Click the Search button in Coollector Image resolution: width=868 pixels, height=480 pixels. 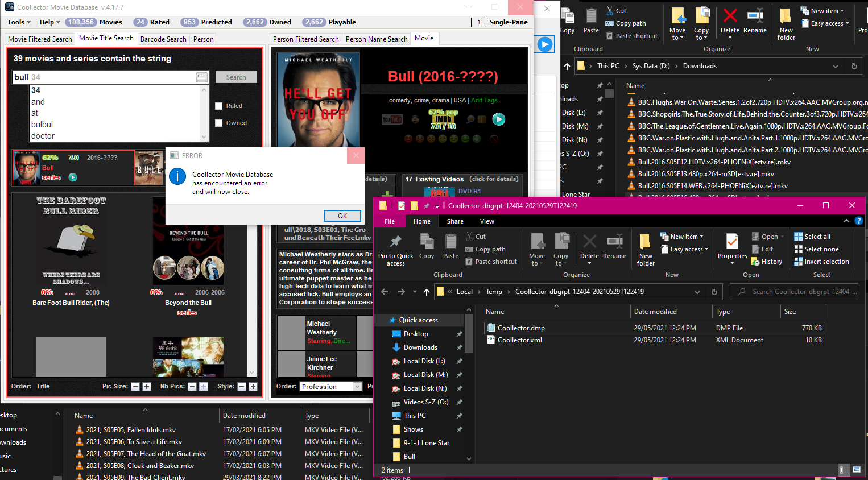[236, 77]
